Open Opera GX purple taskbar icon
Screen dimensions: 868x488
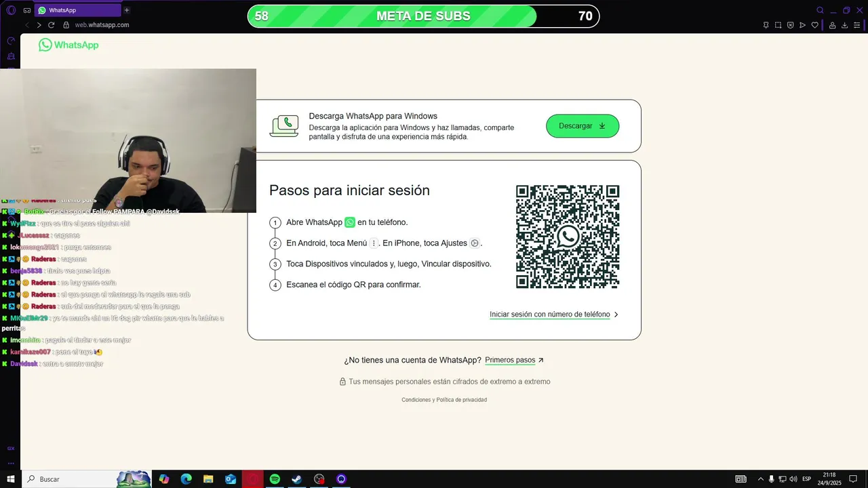tap(341, 479)
